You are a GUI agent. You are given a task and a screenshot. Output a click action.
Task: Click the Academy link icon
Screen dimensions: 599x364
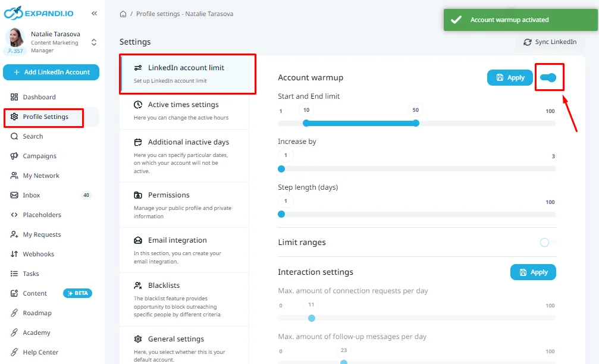point(14,332)
